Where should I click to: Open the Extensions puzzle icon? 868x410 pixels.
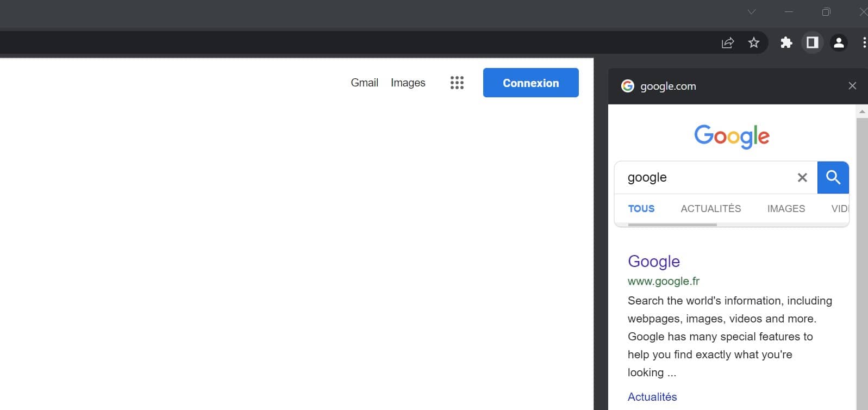pyautogui.click(x=786, y=42)
